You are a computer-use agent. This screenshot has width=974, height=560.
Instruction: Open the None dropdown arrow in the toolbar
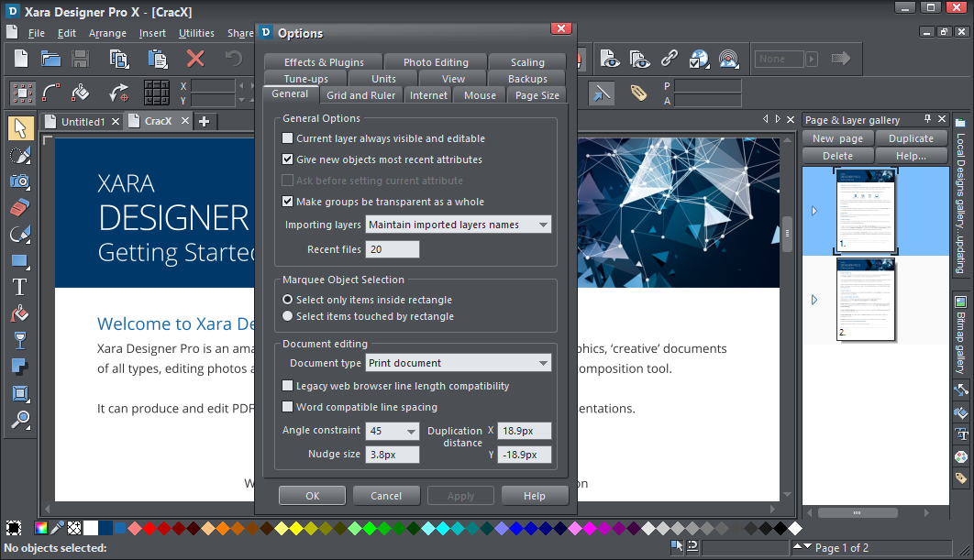coord(812,59)
